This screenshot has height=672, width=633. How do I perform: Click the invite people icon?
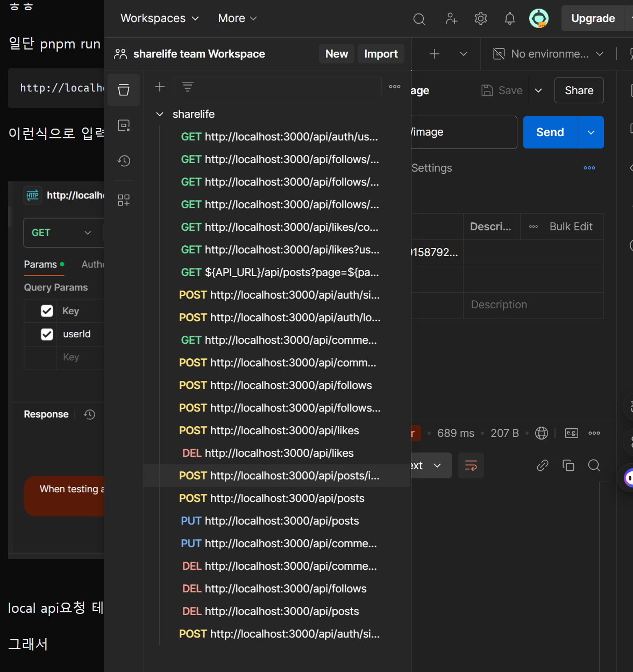pos(451,19)
